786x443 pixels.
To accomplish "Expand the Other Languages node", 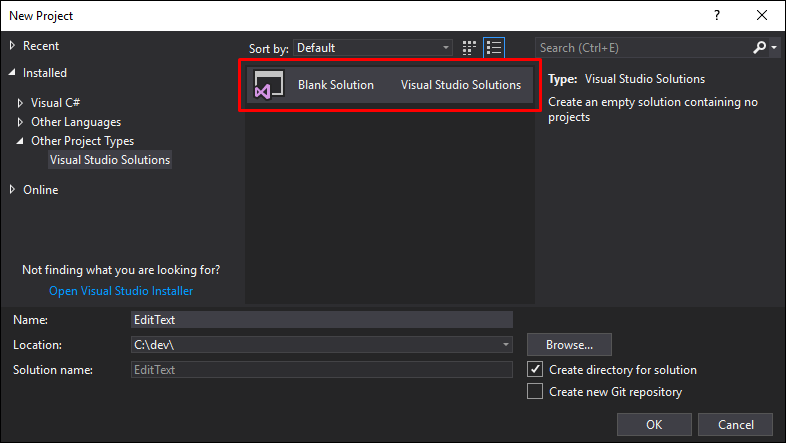I will point(20,122).
